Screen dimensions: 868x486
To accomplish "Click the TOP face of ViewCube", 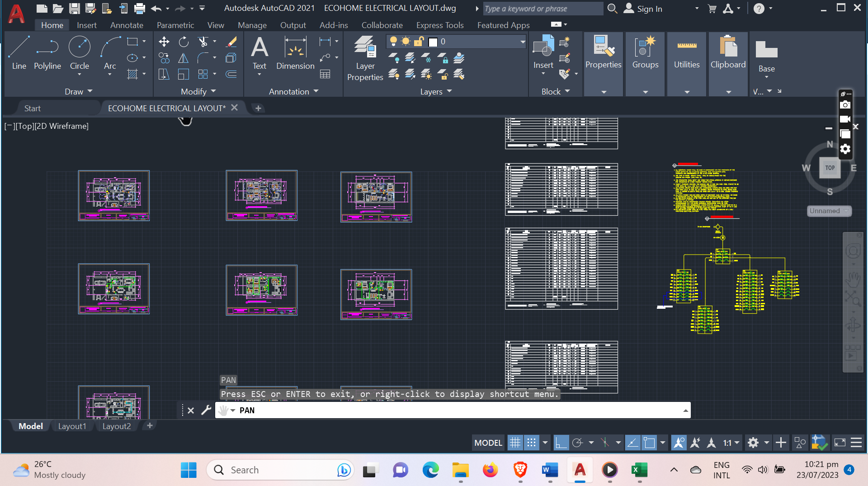I will (830, 168).
